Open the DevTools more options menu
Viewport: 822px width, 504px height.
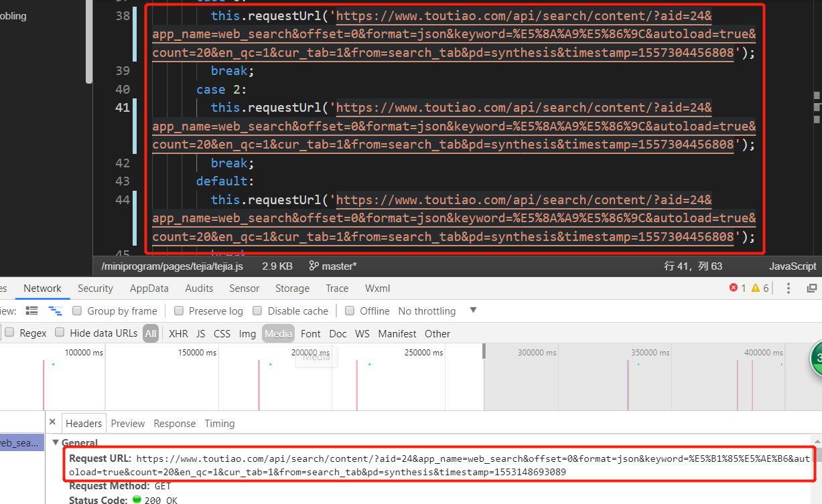(x=789, y=288)
